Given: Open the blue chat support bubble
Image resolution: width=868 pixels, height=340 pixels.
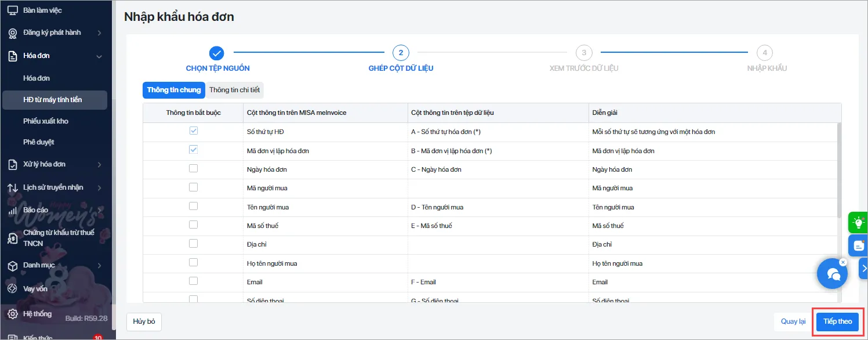Looking at the screenshot, I should coord(832,274).
